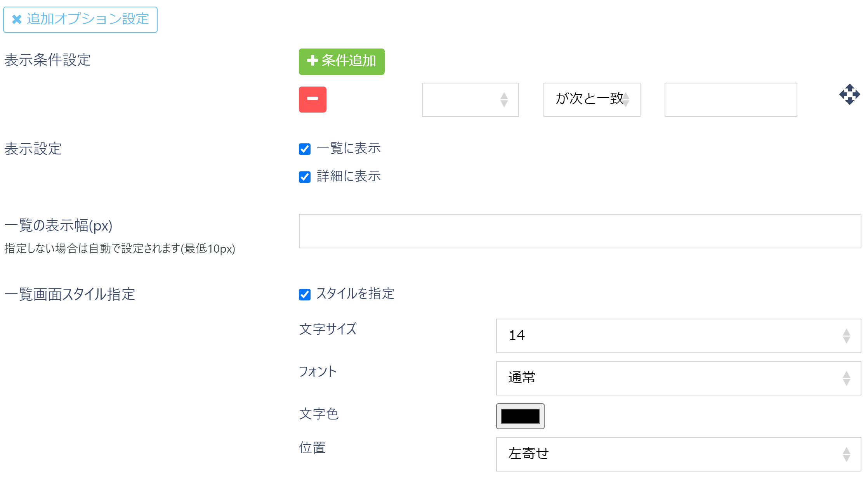Uncheck the 一覧に表示 checkbox

pos(304,148)
